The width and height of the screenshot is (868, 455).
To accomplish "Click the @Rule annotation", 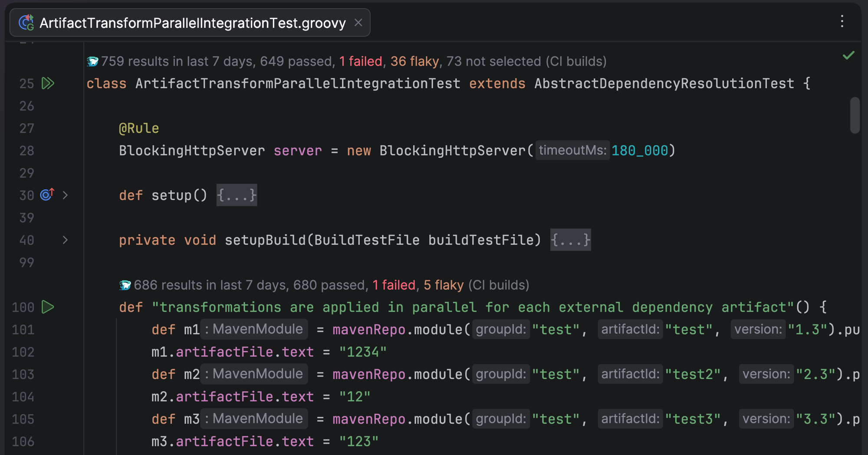I will 139,128.
